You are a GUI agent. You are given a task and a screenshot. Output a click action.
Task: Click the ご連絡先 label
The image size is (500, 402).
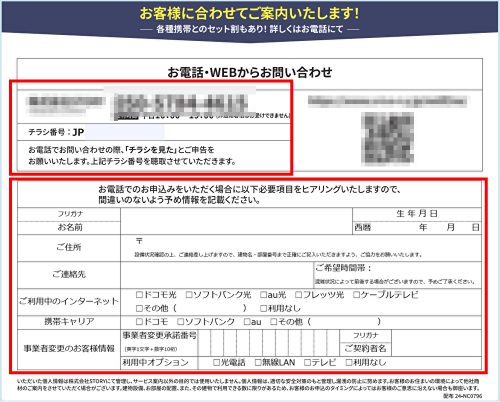click(x=69, y=274)
